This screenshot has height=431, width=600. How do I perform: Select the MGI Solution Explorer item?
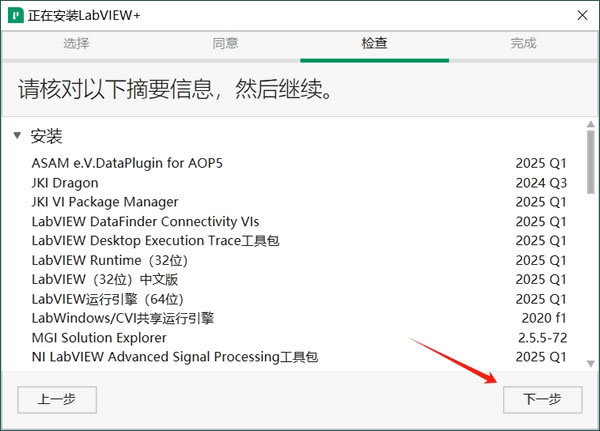click(99, 338)
